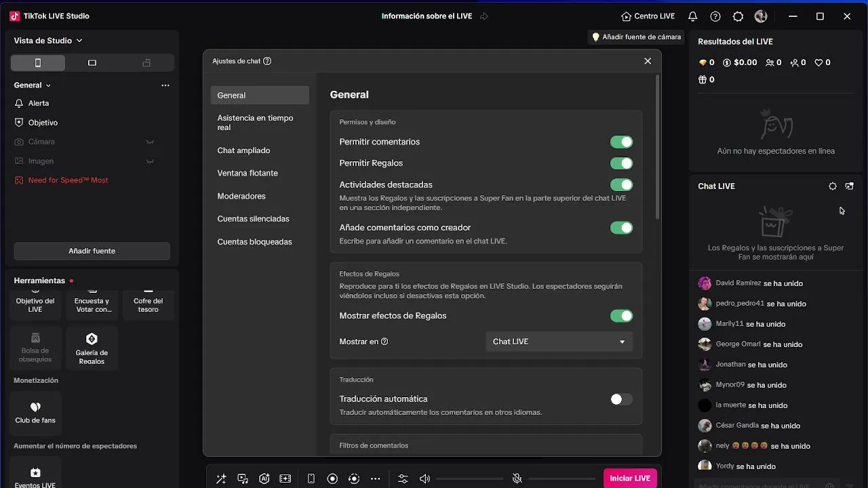The image size is (868, 488).
Task: Click the help icon beside Mostrar en
Action: [x=384, y=342]
